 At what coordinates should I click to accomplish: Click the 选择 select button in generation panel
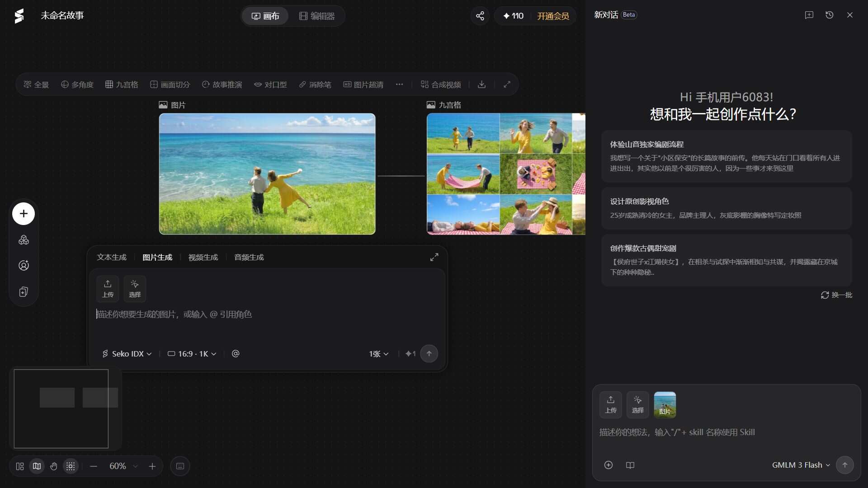coord(135,288)
